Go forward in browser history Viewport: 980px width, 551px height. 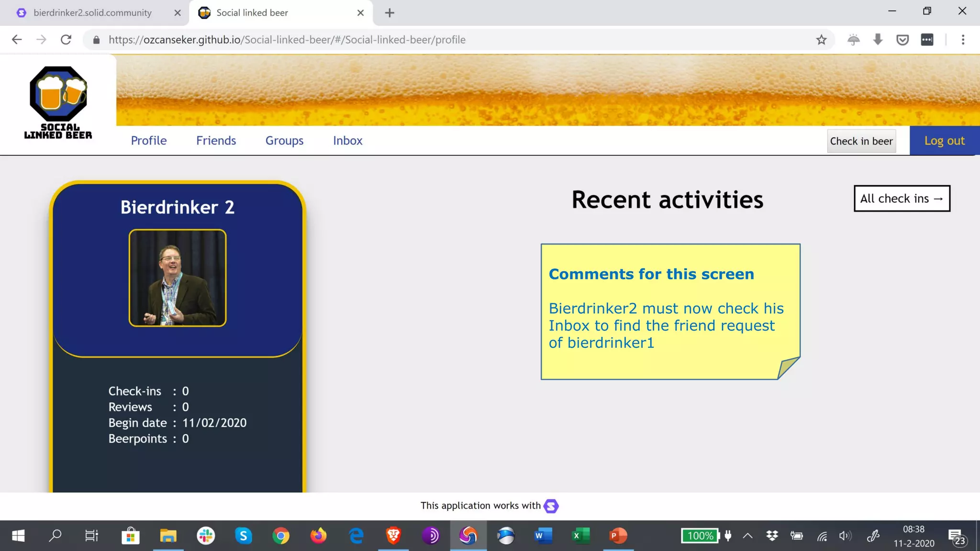tap(41, 40)
